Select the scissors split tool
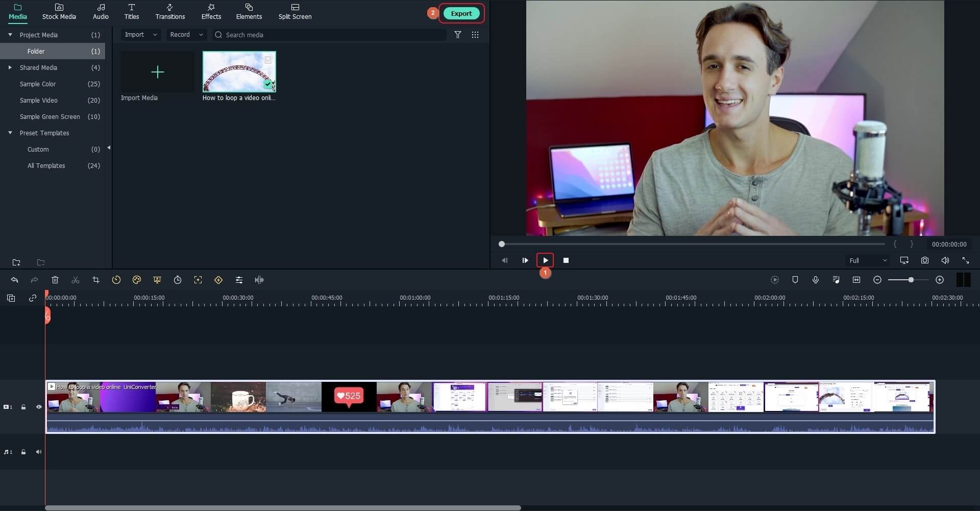This screenshot has height=511, width=980. 76,280
